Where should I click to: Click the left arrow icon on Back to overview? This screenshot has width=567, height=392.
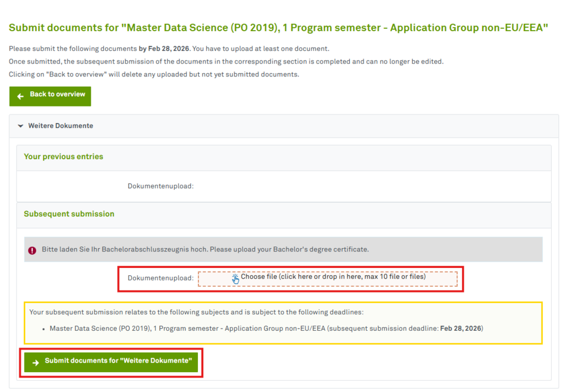click(x=20, y=96)
